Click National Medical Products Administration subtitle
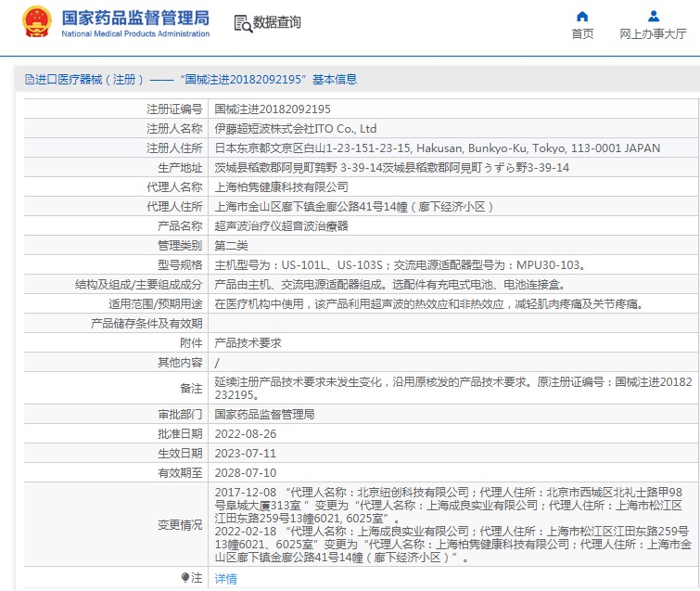 click(135, 34)
